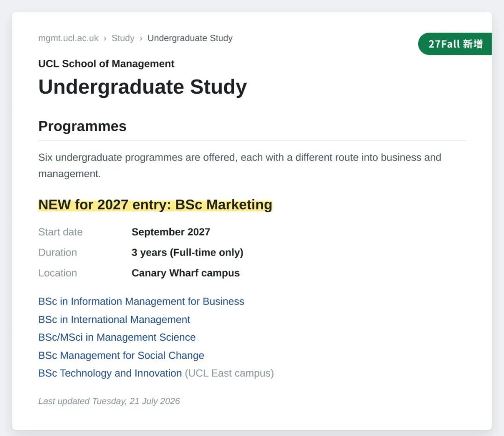
Task: Click the highlighted BSc Marketing 2027 heading
Action: [x=155, y=205]
